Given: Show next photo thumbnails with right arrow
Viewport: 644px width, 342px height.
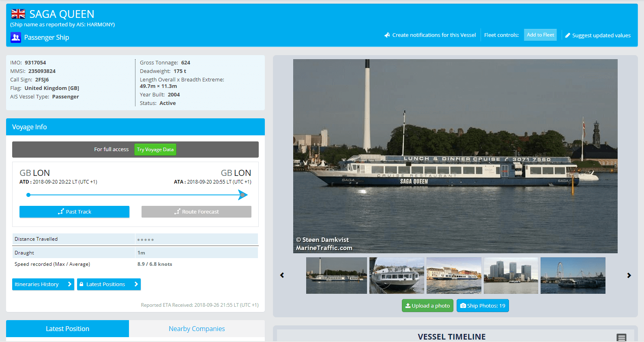Looking at the screenshot, I should 629,275.
